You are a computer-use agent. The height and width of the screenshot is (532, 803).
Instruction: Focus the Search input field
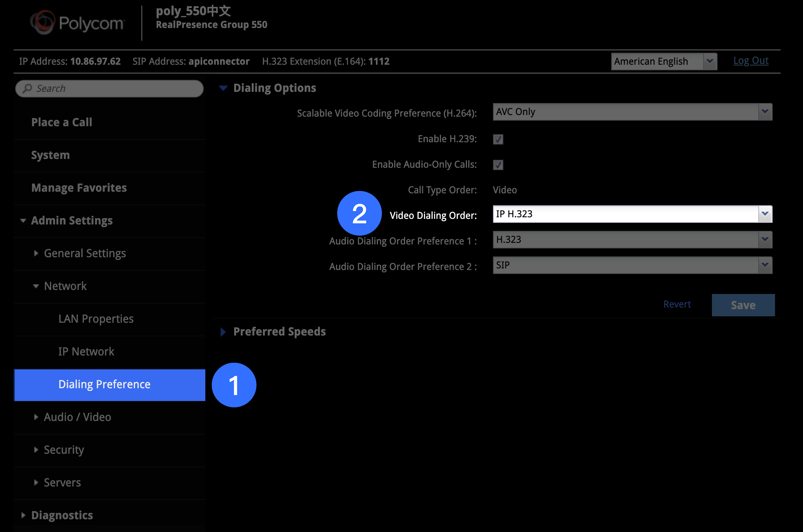click(x=109, y=88)
